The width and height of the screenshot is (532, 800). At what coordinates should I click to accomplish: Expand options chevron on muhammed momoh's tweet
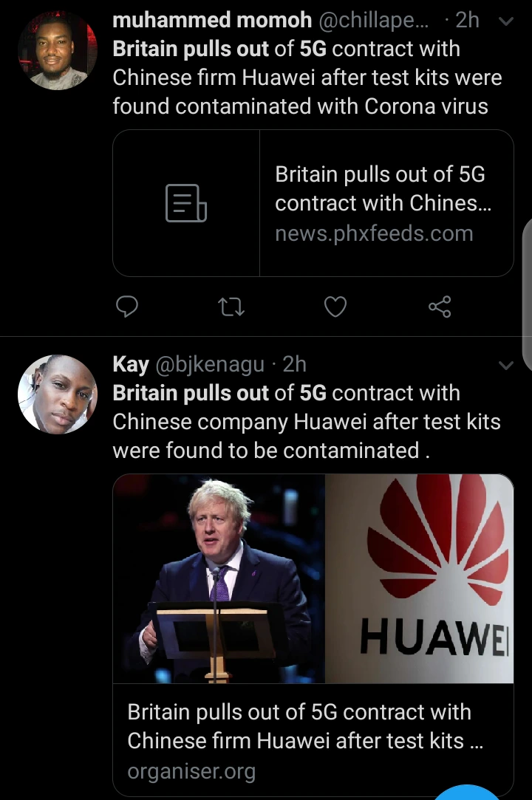pyautogui.click(x=505, y=21)
